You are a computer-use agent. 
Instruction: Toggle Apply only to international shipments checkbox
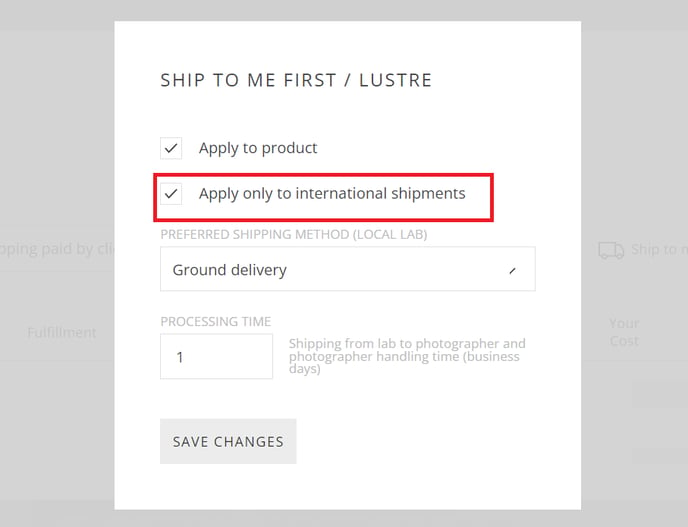[171, 194]
